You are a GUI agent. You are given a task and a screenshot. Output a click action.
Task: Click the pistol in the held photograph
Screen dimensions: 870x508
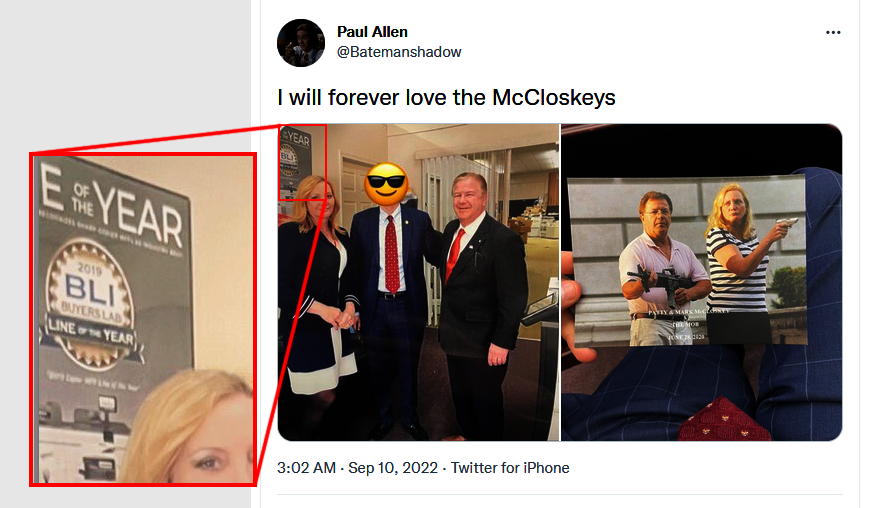(x=787, y=222)
